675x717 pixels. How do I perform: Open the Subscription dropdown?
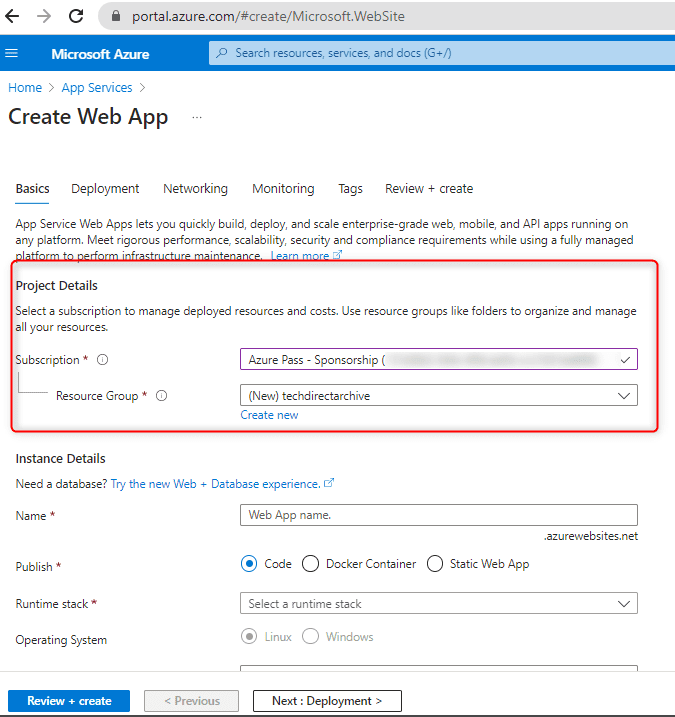click(x=439, y=359)
